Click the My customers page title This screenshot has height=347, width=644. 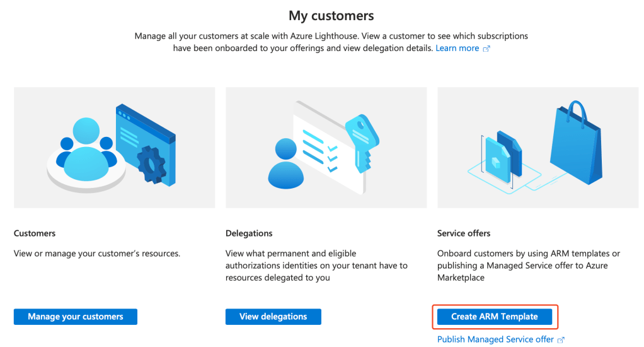[331, 15]
